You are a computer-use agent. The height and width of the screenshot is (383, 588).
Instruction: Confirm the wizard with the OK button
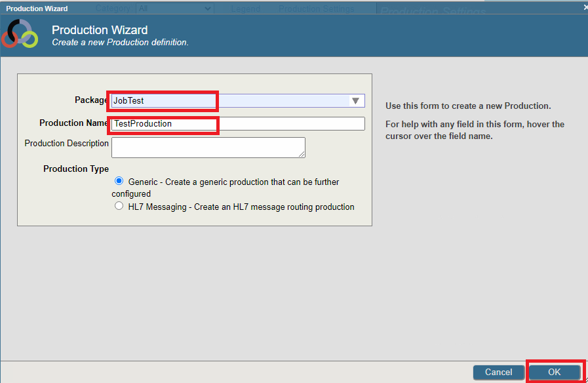(x=554, y=372)
